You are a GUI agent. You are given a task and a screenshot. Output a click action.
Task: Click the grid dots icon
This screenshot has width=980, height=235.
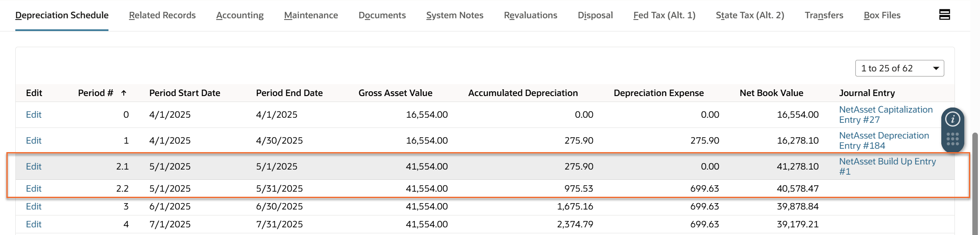click(952, 139)
